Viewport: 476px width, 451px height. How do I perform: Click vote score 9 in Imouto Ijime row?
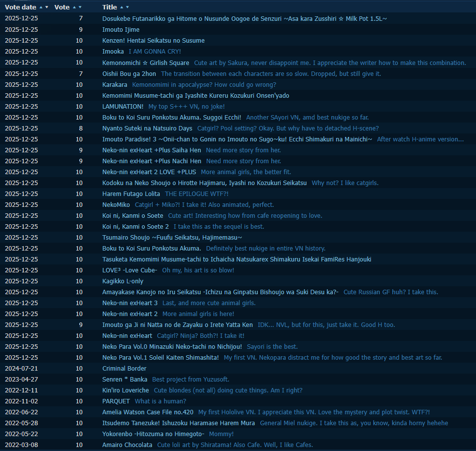point(81,29)
